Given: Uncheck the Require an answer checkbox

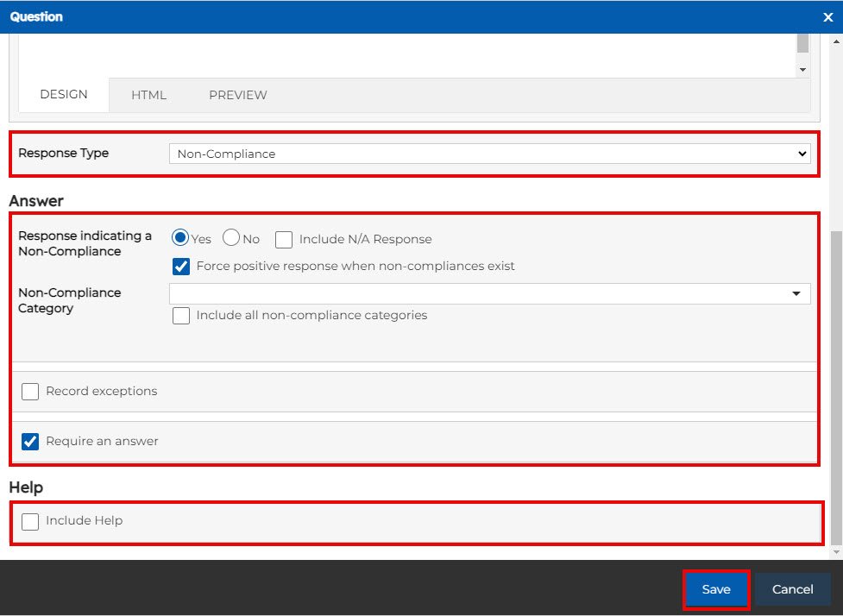Looking at the screenshot, I should 30,442.
